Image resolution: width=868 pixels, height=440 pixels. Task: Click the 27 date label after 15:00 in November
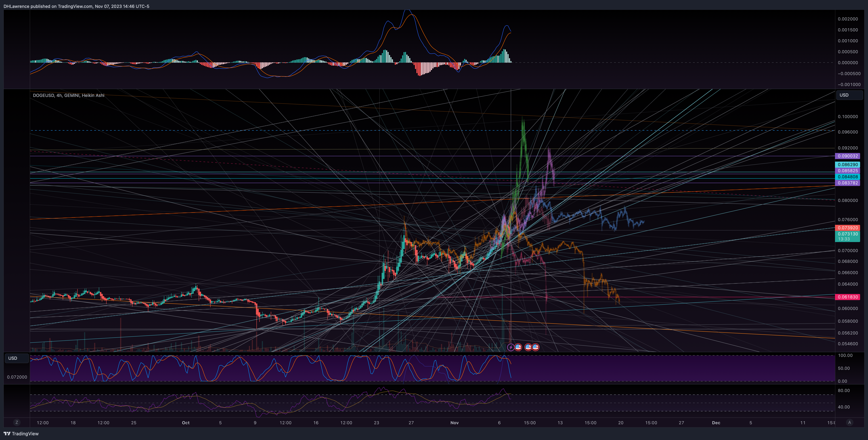[681, 423]
